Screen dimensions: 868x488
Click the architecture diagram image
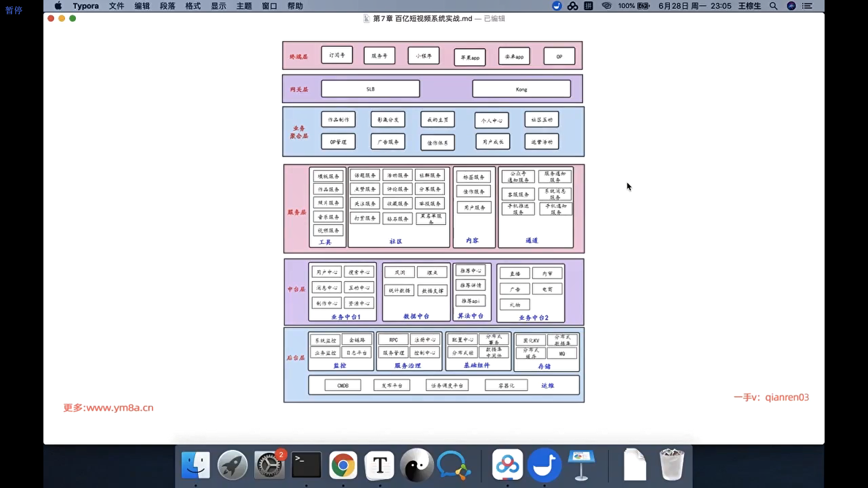[x=433, y=221]
